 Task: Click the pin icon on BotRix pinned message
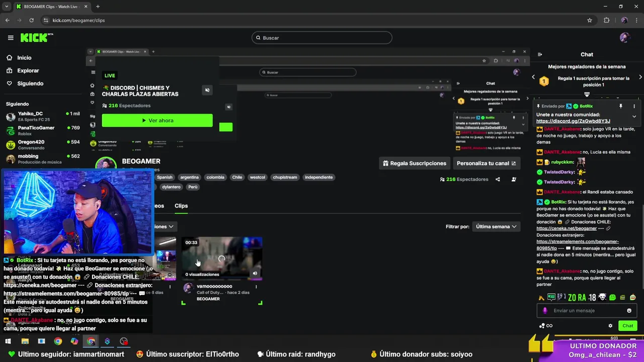(621, 106)
